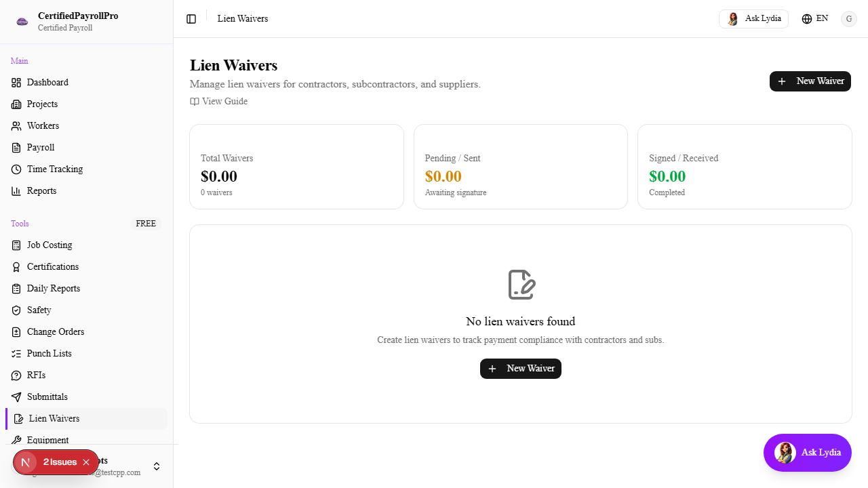Image resolution: width=868 pixels, height=488 pixels.
Task: Open the floating Ask Lydia chat bubble
Action: point(807,453)
